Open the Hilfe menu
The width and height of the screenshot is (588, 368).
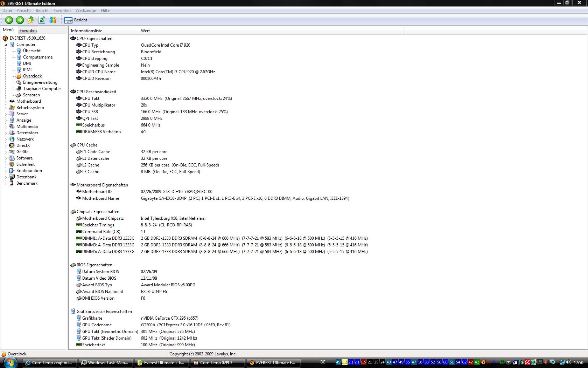point(105,11)
